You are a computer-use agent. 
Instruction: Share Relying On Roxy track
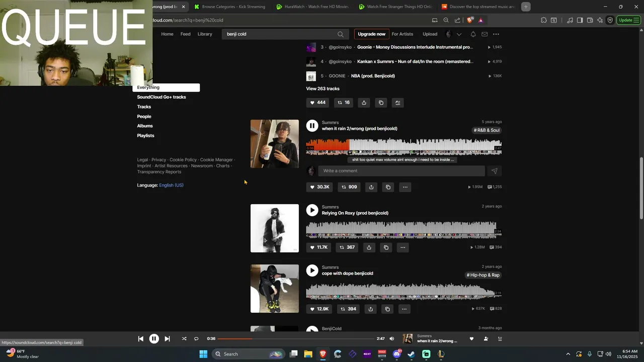(369, 247)
